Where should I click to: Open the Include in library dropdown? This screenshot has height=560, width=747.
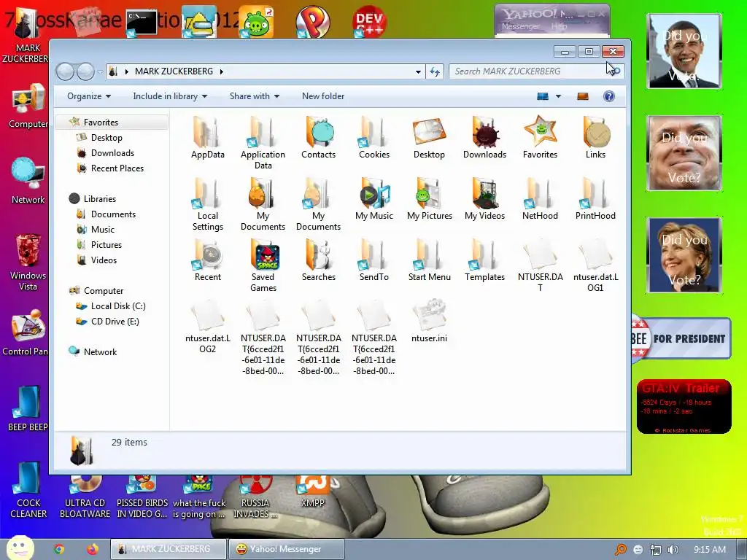coord(170,96)
